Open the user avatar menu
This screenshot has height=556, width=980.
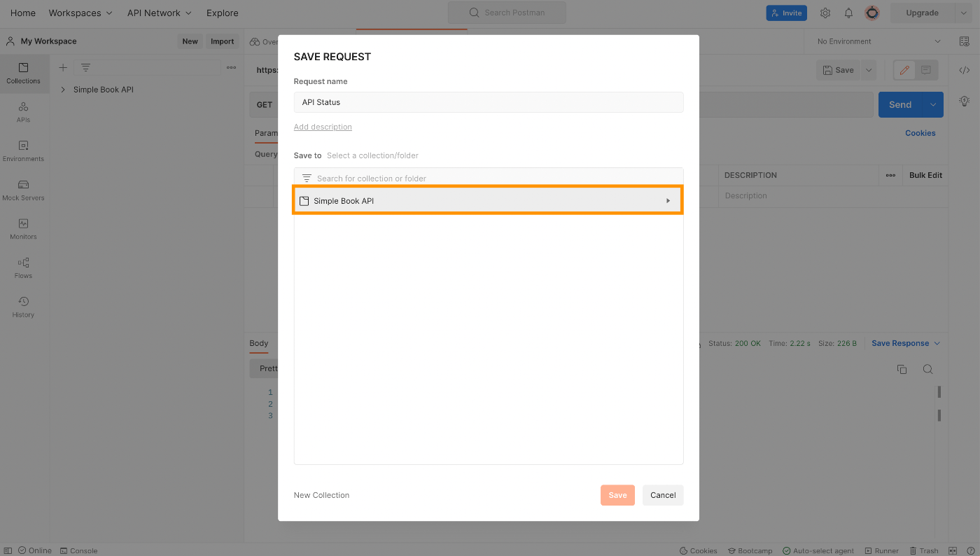tap(871, 13)
